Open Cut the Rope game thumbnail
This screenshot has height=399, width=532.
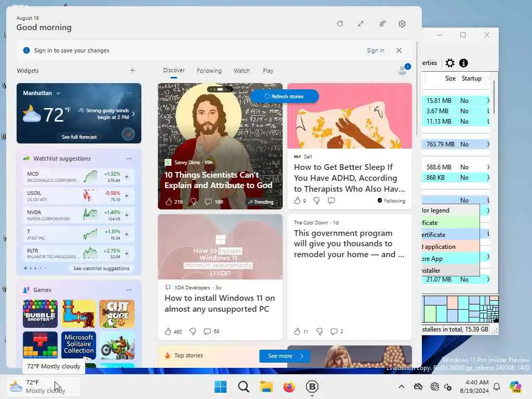[117, 313]
